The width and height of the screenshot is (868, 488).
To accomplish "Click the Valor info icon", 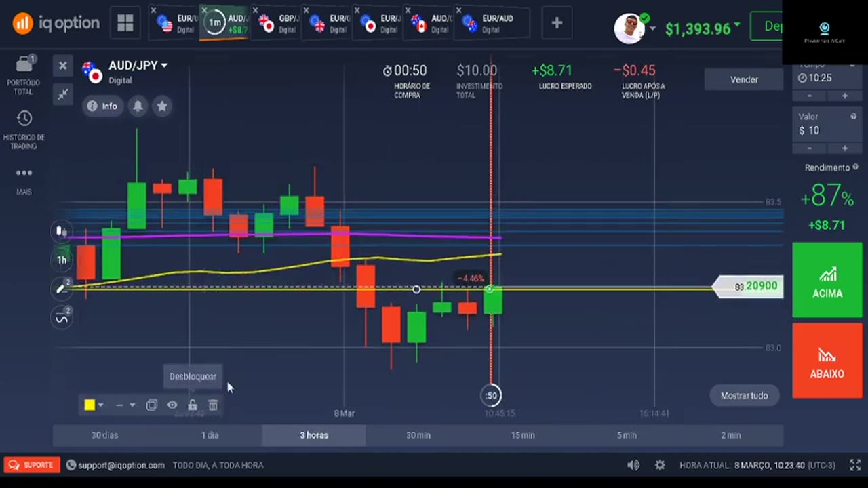I will [854, 117].
